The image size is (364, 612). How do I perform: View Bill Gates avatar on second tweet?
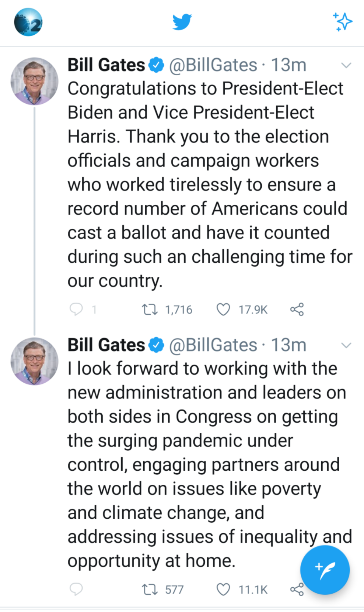point(34,361)
